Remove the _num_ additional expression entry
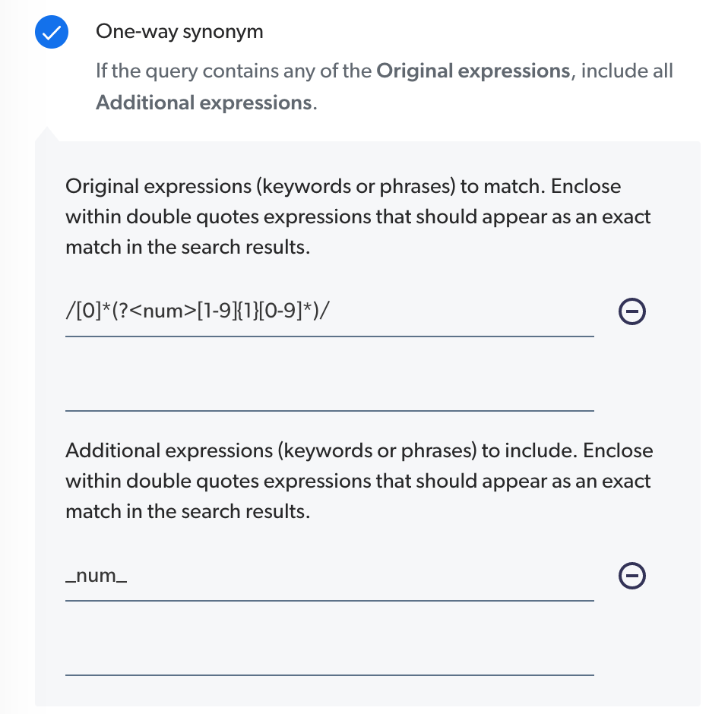The height and width of the screenshot is (714, 728). click(x=632, y=576)
